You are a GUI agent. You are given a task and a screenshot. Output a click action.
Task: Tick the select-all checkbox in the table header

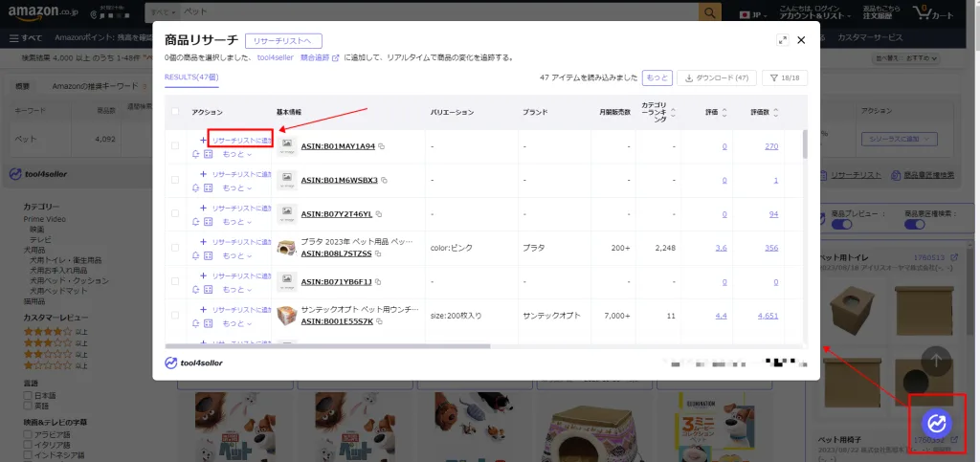(x=175, y=112)
